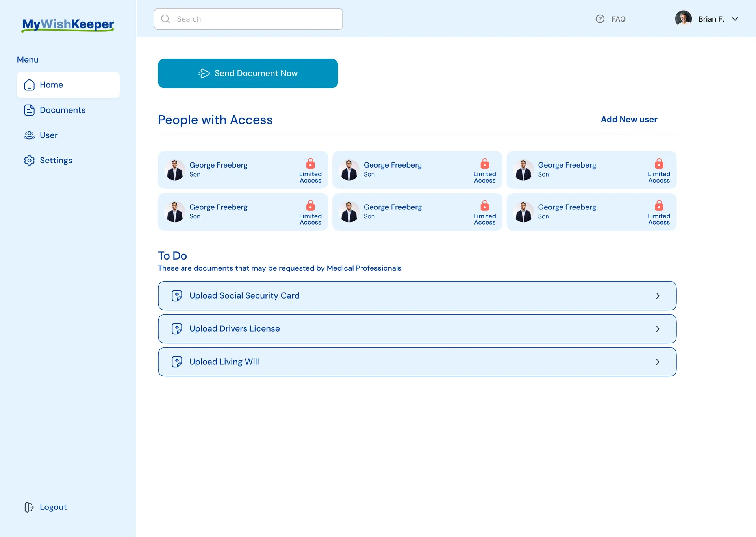Click the Upload Living Will label
756x537 pixels.
(x=224, y=362)
